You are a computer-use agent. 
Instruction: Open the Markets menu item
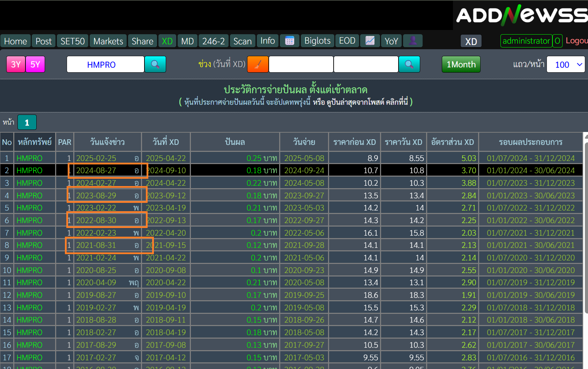pyautogui.click(x=108, y=41)
